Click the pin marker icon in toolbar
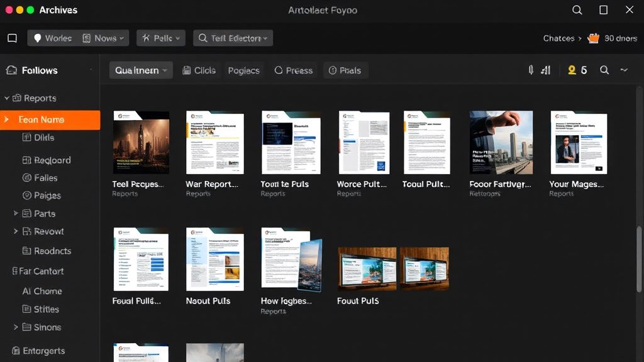644x362 pixels. [x=531, y=70]
